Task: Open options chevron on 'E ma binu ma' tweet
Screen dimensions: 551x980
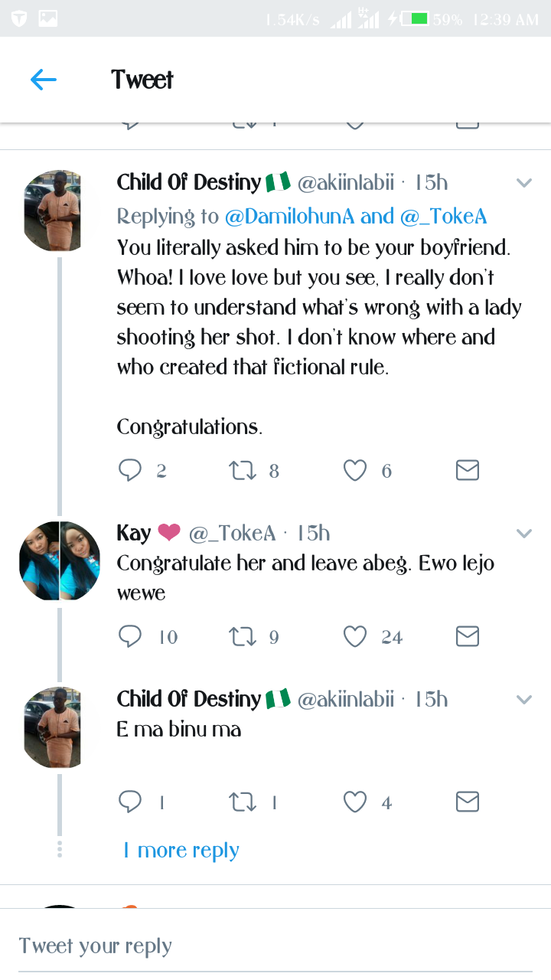Action: click(524, 699)
